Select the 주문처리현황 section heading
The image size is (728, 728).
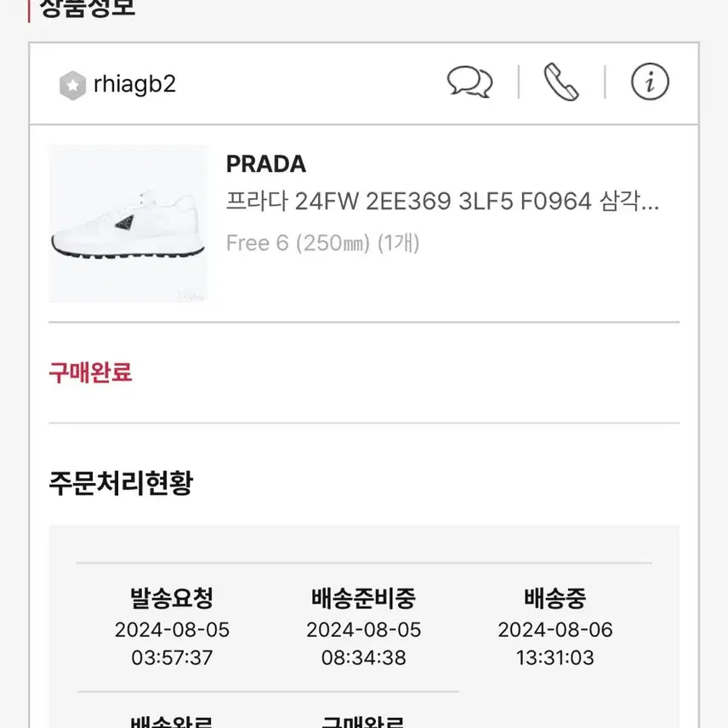123,481
